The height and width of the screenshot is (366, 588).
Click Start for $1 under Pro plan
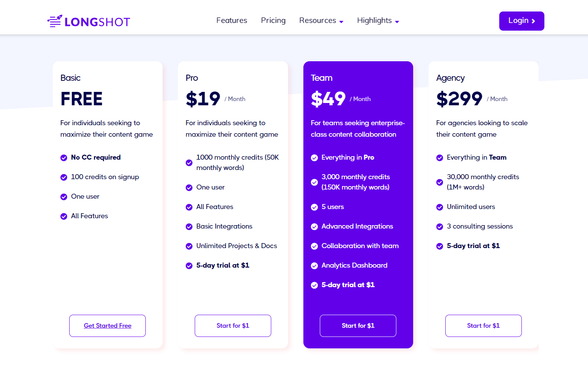click(233, 326)
